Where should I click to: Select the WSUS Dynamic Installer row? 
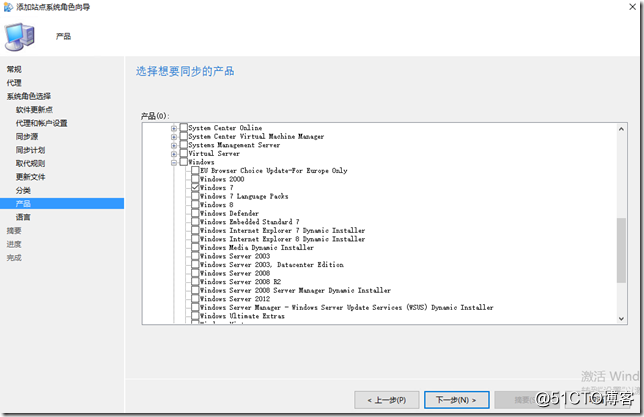pos(346,307)
